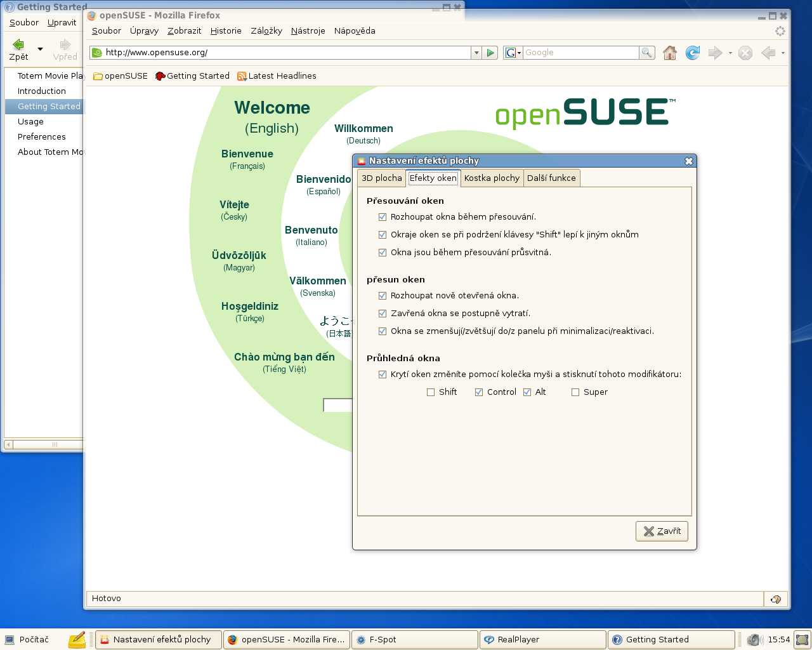Image resolution: width=812 pixels, height=650 pixels.
Task: Uncheck the Alt modifier checkbox
Action: [x=527, y=392]
